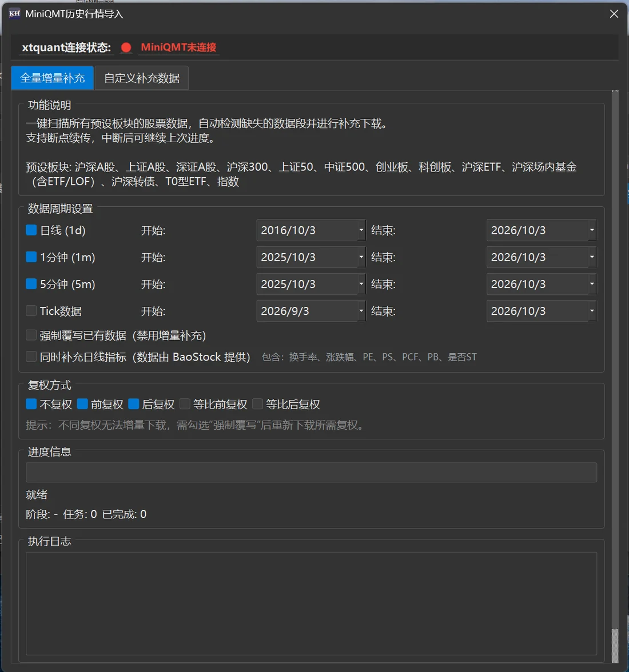Click the 提示 hint about 强制覆写 text
The height and width of the screenshot is (672, 629).
coord(196,425)
